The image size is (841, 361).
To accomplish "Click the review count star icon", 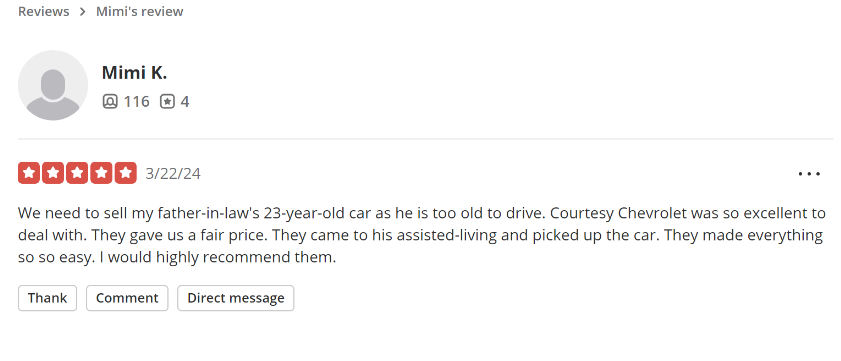I will 167,101.
